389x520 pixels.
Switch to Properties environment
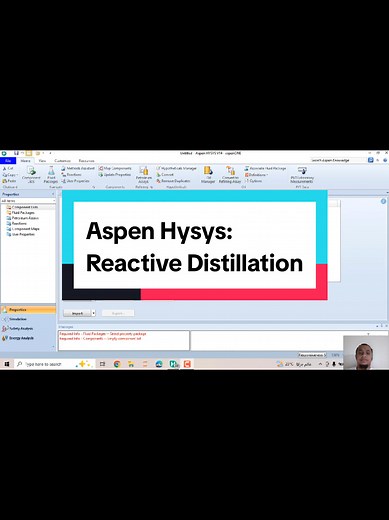click(x=28, y=310)
